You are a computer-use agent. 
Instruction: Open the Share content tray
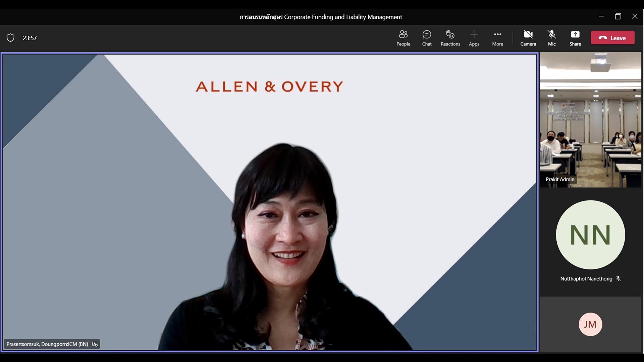point(575,38)
